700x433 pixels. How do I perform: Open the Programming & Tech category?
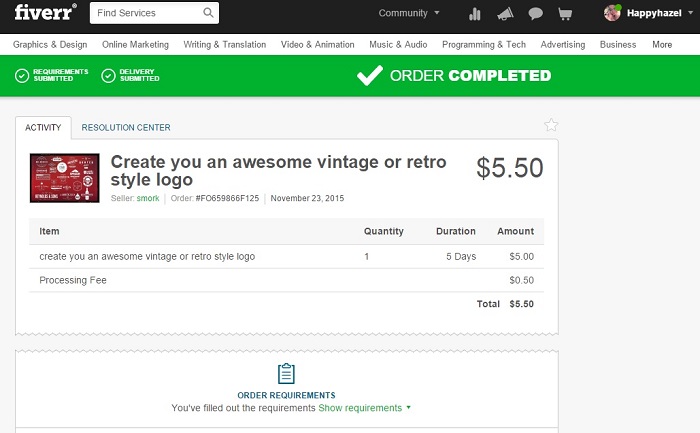484,45
